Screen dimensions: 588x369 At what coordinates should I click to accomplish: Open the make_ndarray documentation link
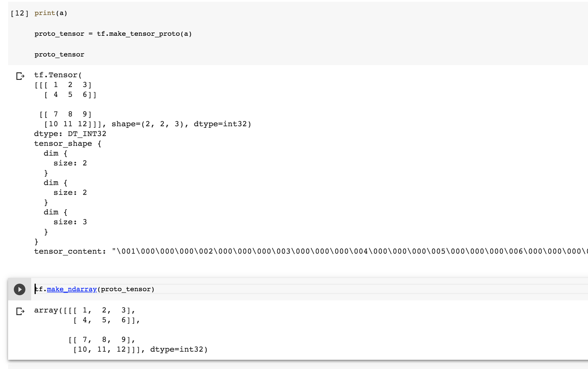point(72,289)
